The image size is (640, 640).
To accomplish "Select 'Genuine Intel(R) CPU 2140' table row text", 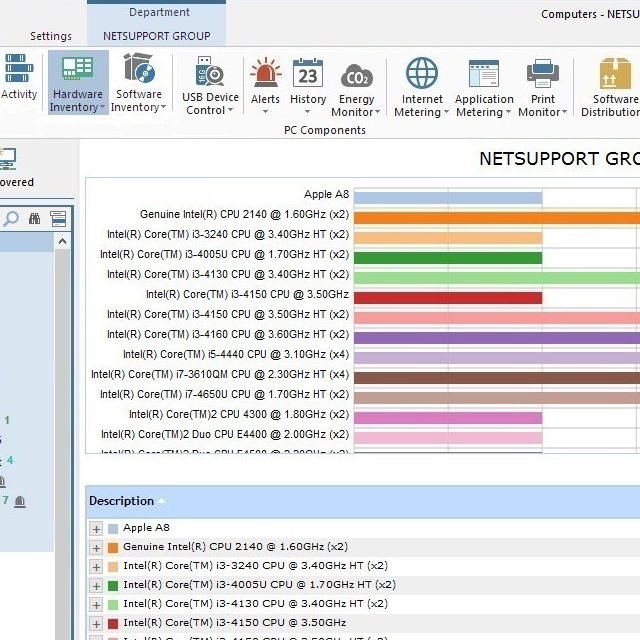I will [236, 547].
